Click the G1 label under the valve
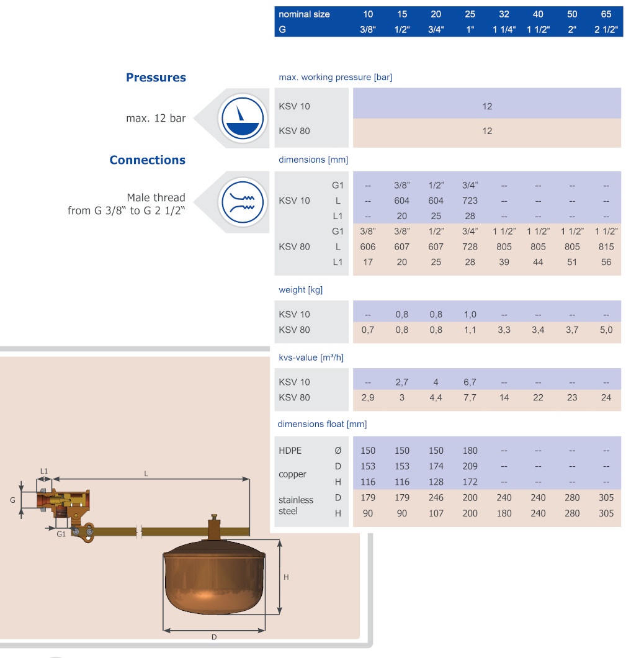The width and height of the screenshot is (644, 658). tap(61, 533)
